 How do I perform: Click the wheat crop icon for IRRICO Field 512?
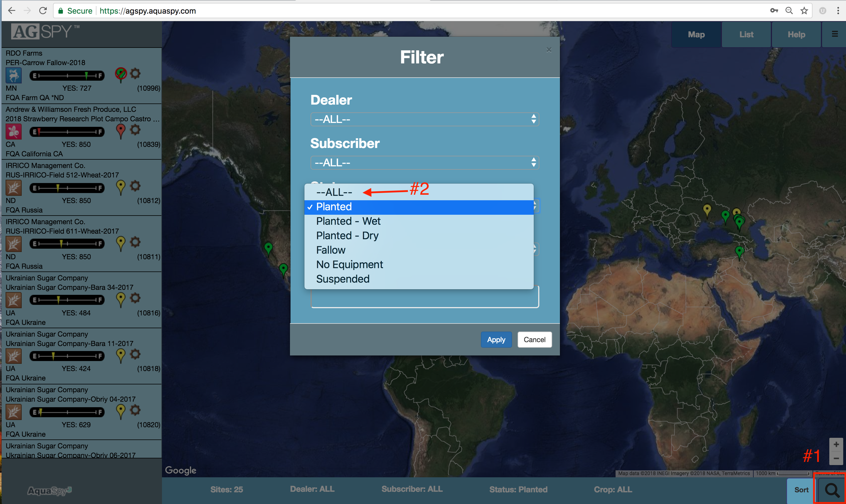click(x=14, y=188)
